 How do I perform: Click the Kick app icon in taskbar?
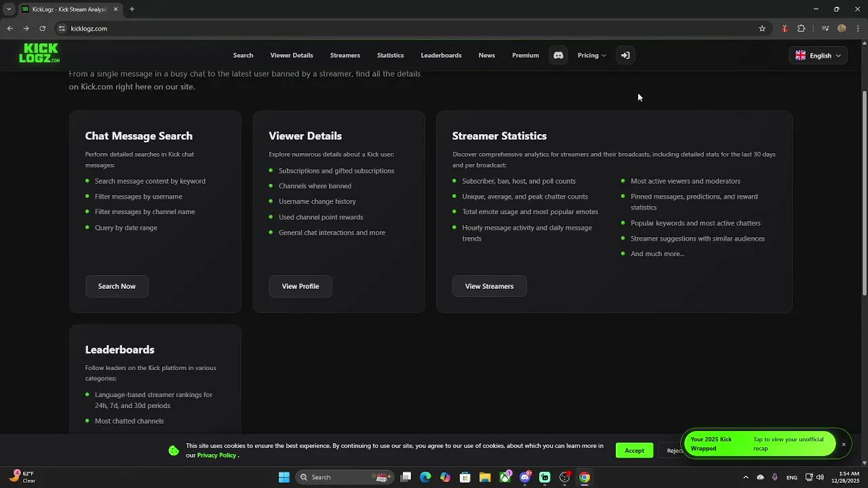click(545, 477)
